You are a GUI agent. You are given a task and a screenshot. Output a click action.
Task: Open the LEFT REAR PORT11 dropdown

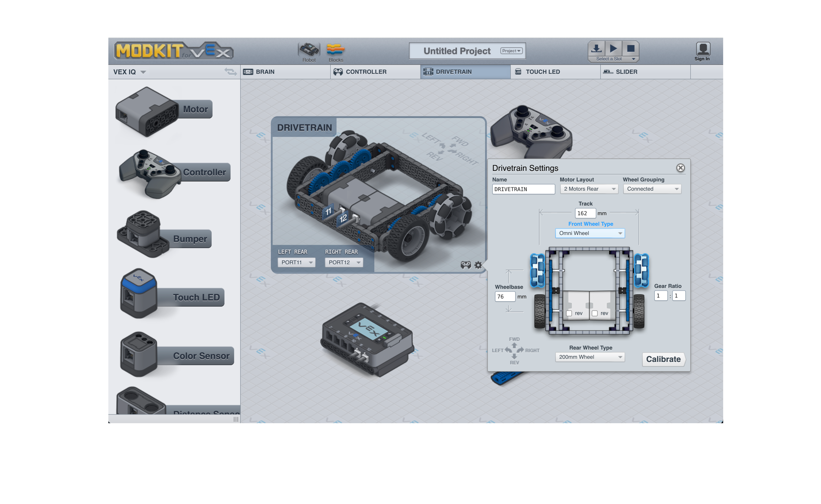[296, 263]
